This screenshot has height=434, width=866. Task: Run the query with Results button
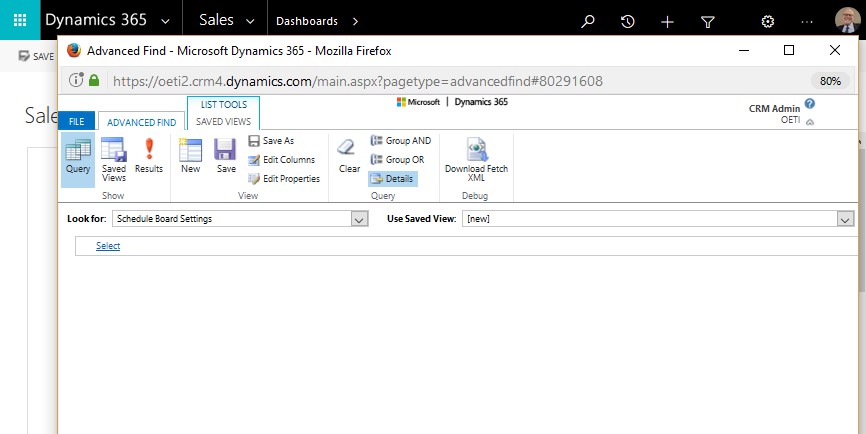149,156
